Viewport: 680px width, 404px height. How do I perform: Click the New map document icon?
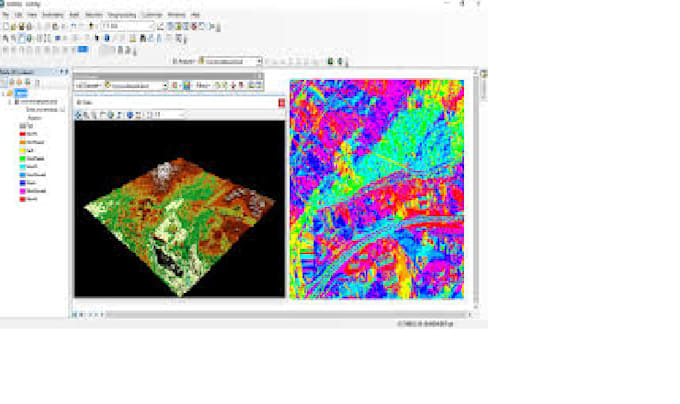(x=6, y=26)
